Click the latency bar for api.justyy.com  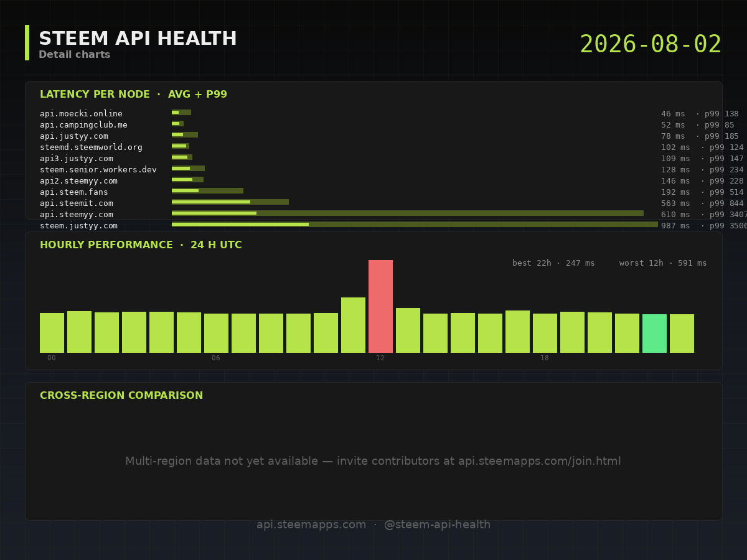(x=185, y=135)
